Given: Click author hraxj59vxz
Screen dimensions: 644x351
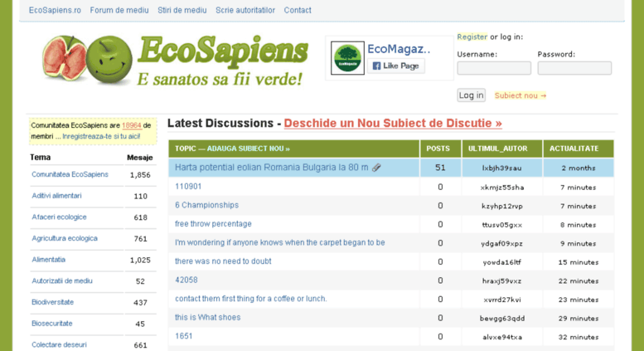Looking at the screenshot, I should tap(502, 280).
